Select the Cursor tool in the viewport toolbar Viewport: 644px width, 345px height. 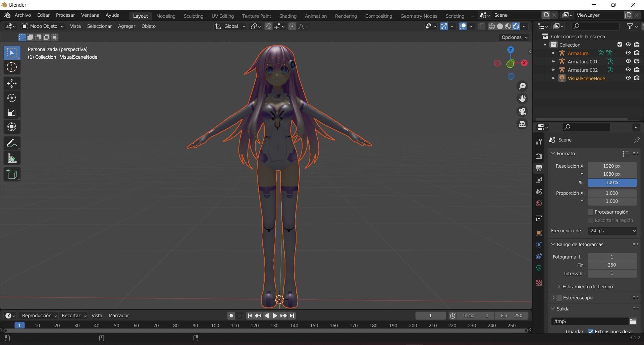[12, 67]
